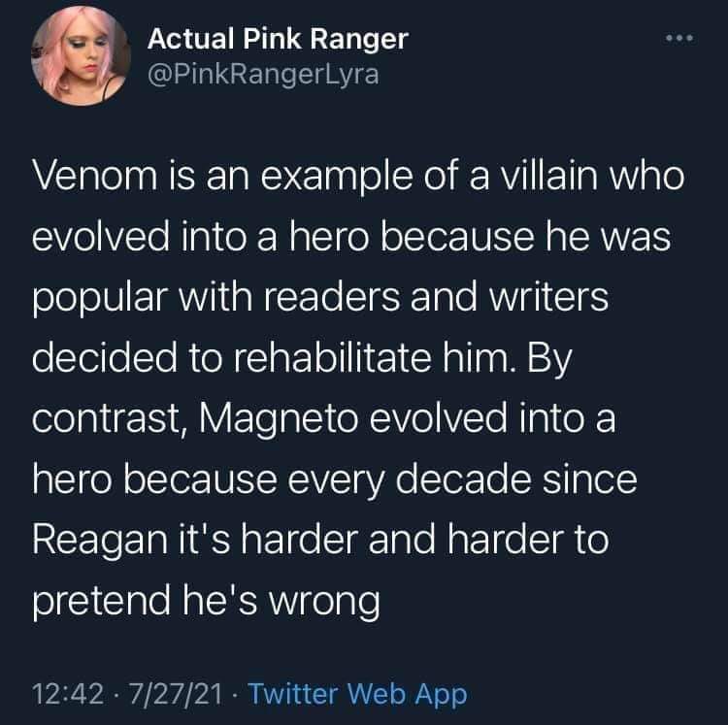Follow the Twitter Web App source link

click(359, 694)
